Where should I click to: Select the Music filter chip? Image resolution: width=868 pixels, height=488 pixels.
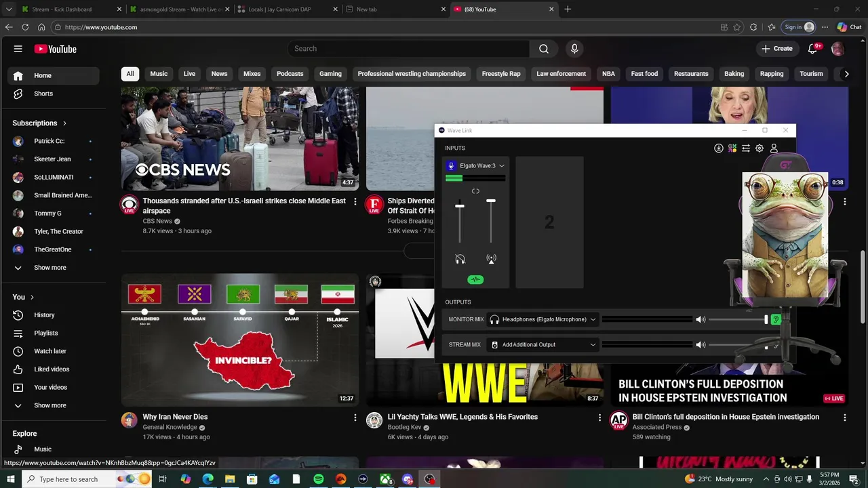pos(159,74)
